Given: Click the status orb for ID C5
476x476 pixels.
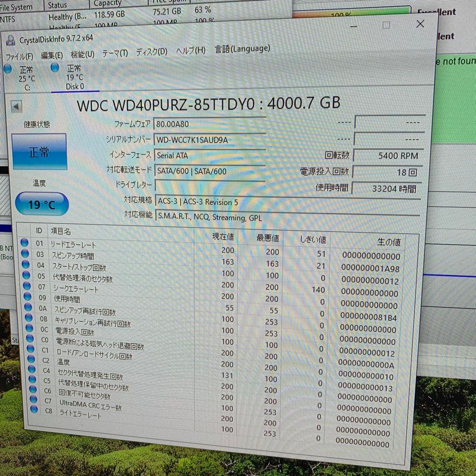Looking at the screenshot, I should point(33,379).
